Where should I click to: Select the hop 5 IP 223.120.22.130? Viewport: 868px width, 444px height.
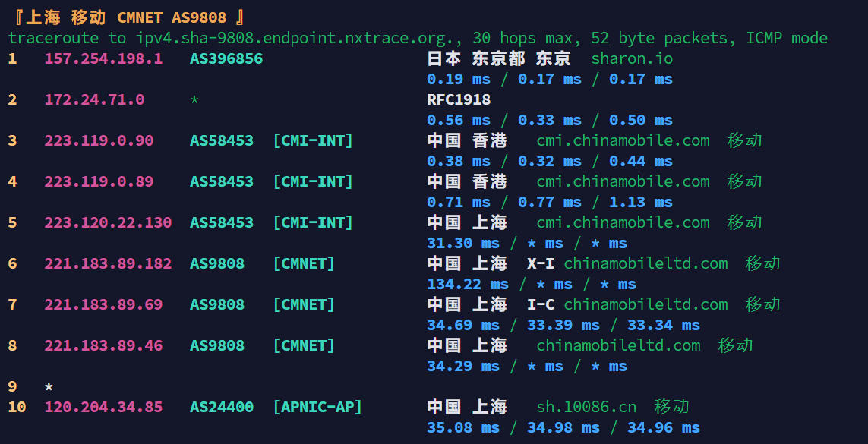click(x=108, y=222)
